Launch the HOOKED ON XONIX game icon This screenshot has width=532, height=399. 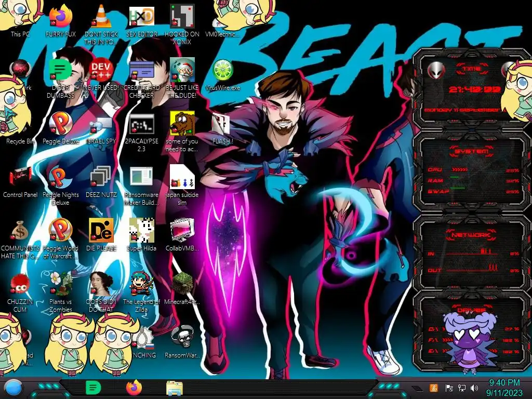coord(182,24)
